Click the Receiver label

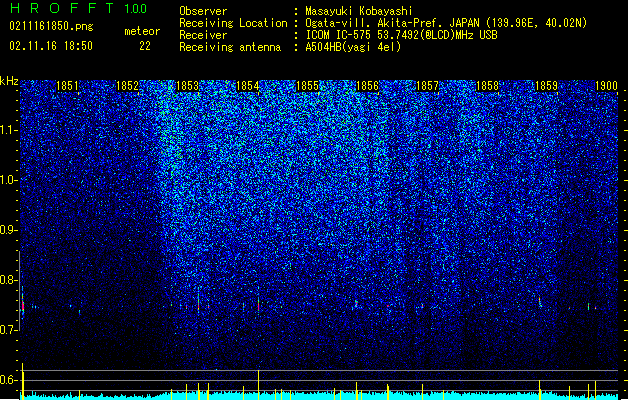[203, 35]
